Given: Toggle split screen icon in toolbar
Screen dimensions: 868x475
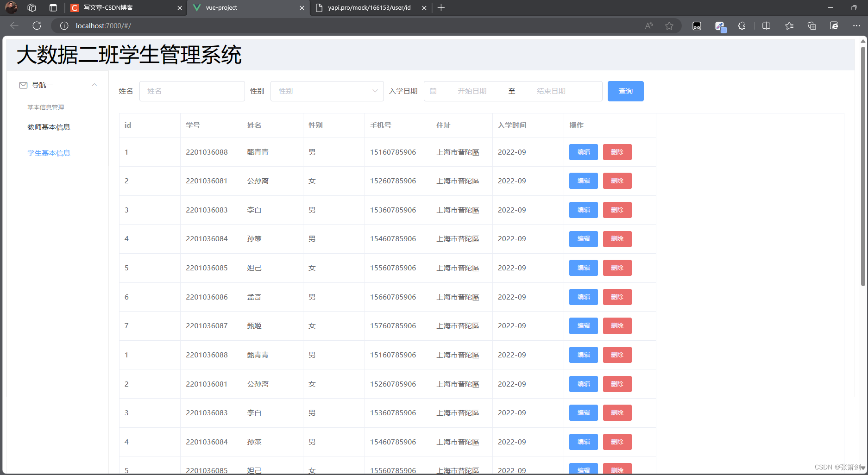Looking at the screenshot, I should [767, 26].
